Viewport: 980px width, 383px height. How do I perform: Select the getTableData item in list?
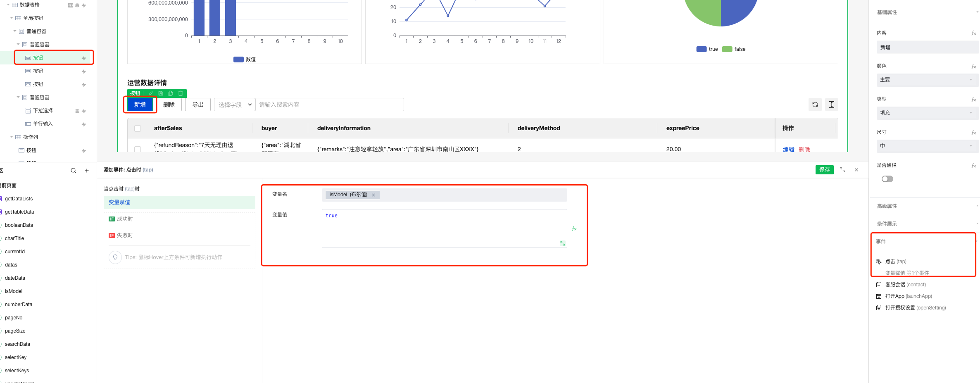pyautogui.click(x=19, y=212)
